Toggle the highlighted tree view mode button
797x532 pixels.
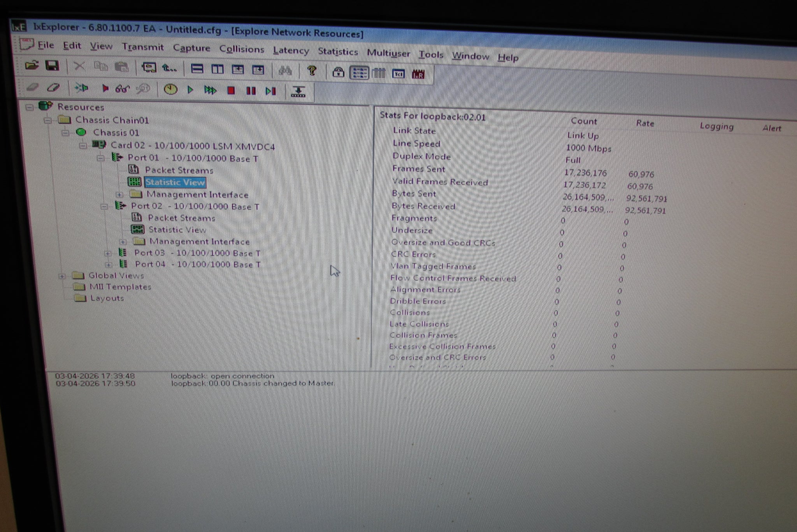359,73
